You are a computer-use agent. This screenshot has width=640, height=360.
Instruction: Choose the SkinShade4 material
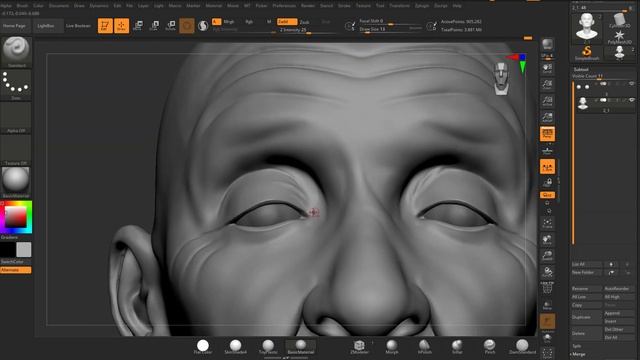[236, 347]
